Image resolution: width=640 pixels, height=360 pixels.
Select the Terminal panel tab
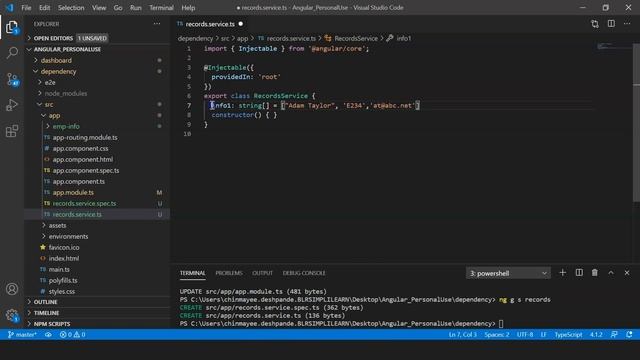[193, 273]
